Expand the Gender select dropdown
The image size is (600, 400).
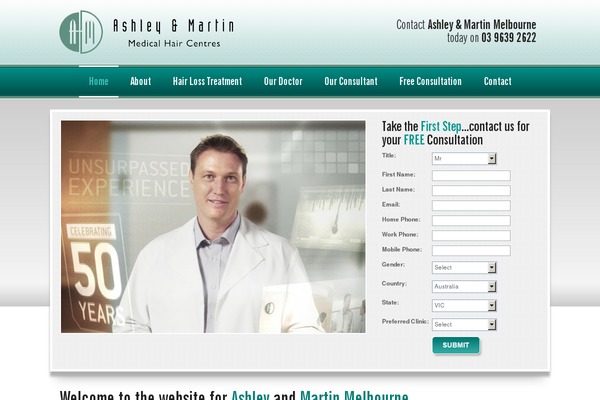click(x=464, y=268)
